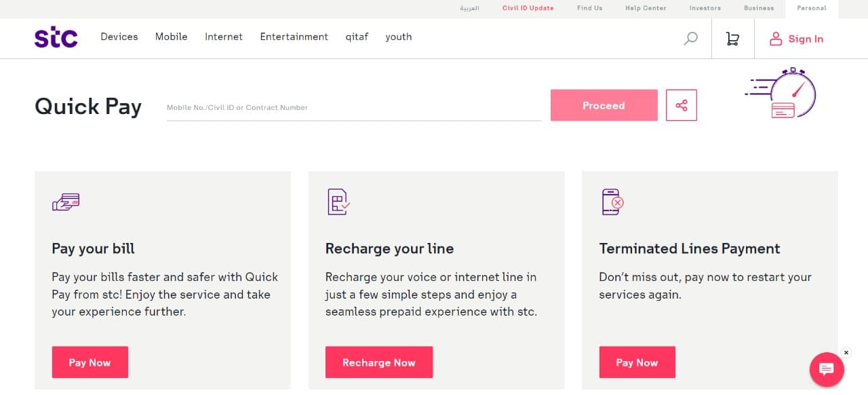Switch the site language to العربية
The image size is (868, 395).
469,8
